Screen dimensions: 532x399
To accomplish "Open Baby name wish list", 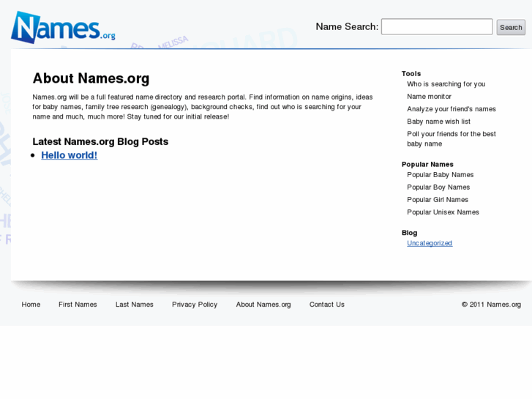I will point(438,122).
